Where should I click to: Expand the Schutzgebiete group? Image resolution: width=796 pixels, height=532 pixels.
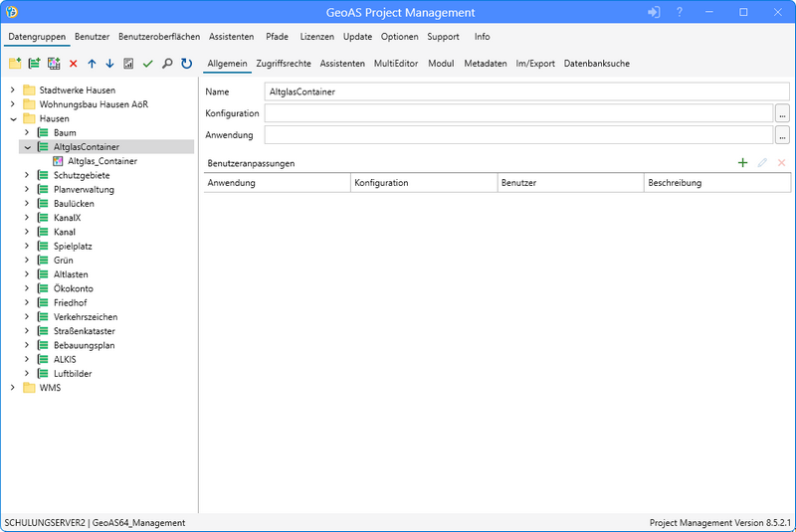pos(27,175)
